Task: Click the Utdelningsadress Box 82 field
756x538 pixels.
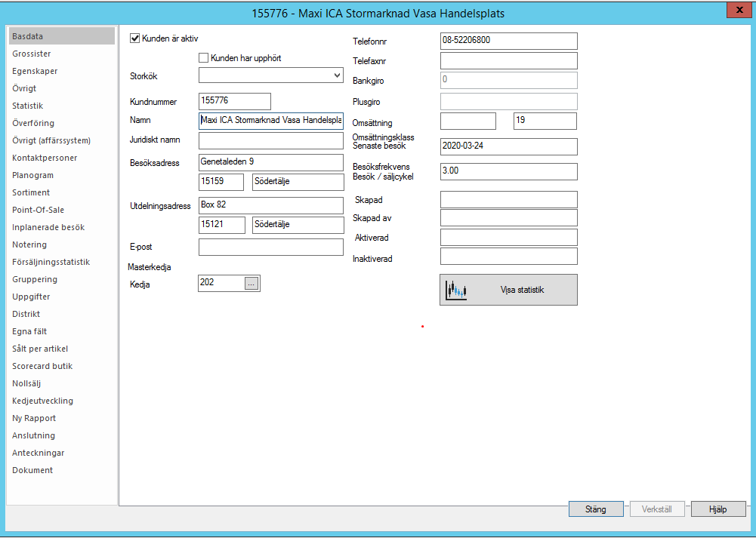Action: click(x=271, y=205)
